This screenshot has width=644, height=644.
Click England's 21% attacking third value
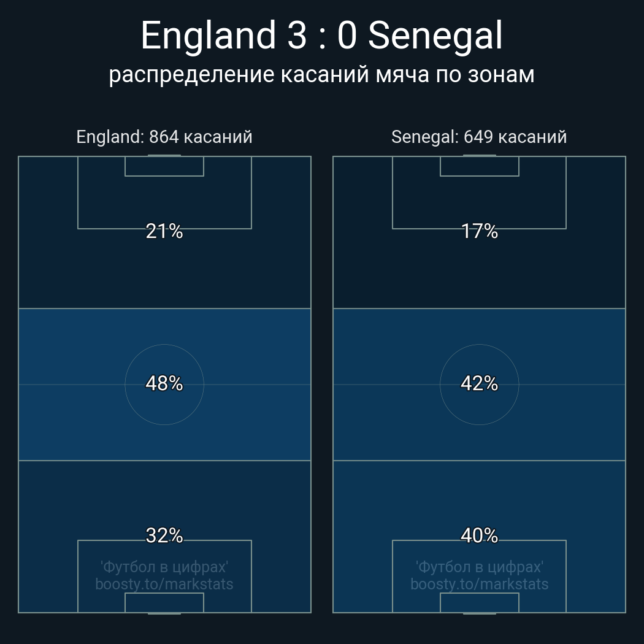pyautogui.click(x=164, y=231)
